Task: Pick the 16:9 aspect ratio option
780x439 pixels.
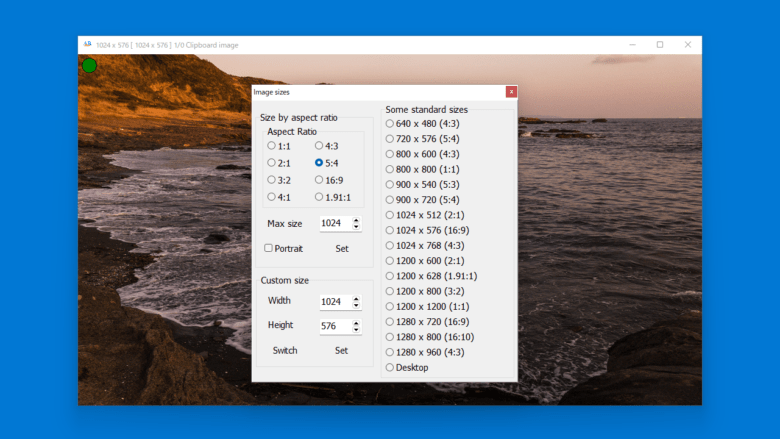Action: [329, 180]
